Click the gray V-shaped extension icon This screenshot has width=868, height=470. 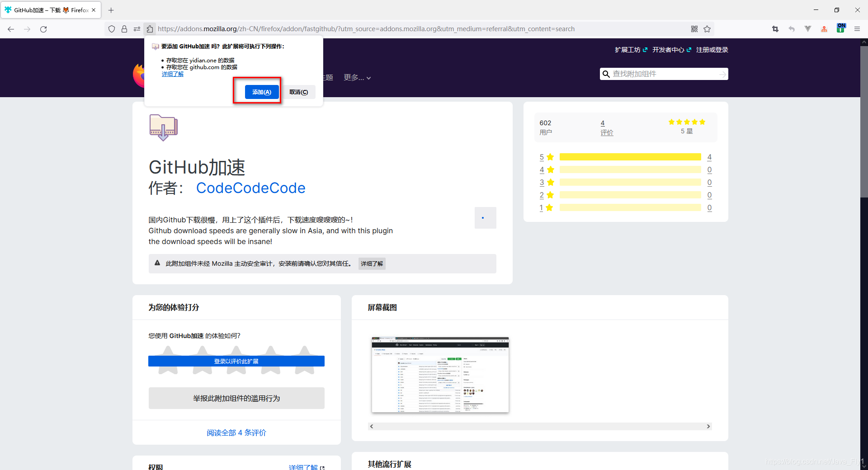click(x=808, y=29)
